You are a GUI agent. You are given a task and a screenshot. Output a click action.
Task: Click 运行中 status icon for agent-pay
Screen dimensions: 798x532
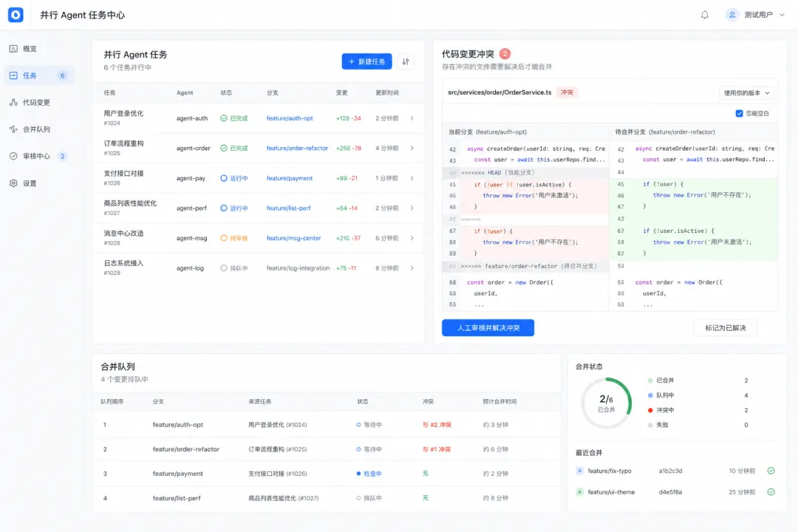point(223,178)
